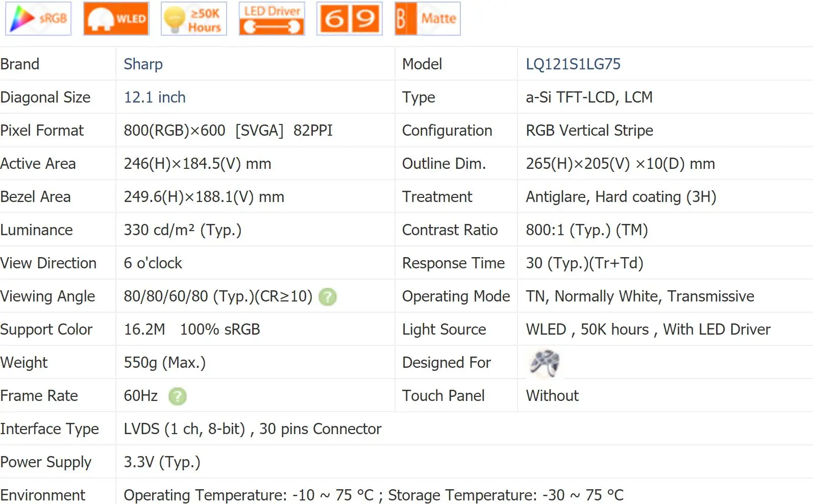Click the sRGB color gamut badge

[x=38, y=19]
